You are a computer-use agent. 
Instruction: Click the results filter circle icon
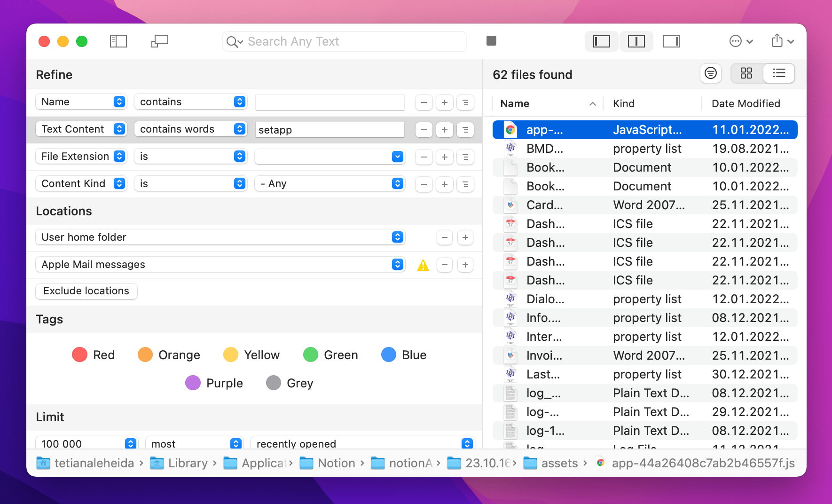[711, 73]
